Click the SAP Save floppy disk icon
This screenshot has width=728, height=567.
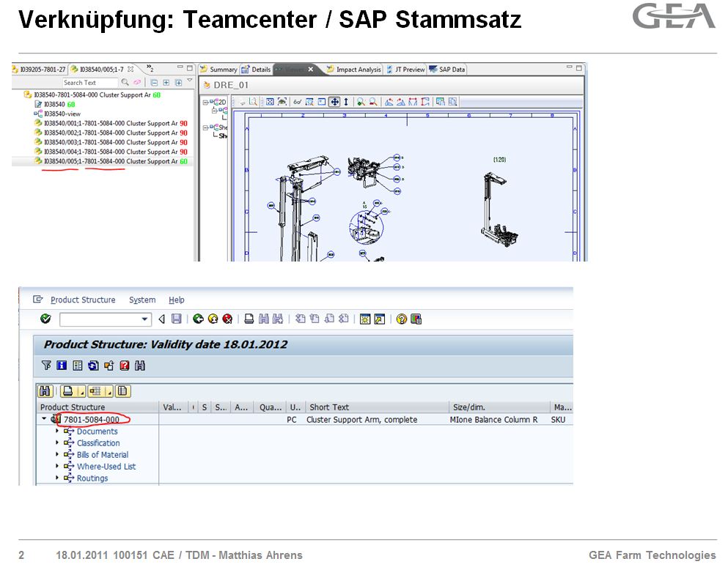coord(177,319)
